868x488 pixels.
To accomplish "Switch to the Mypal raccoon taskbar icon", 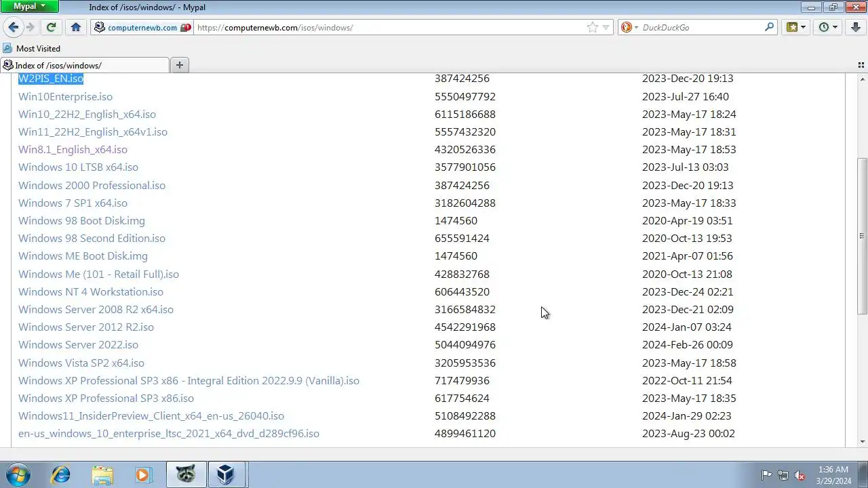I will [186, 474].
